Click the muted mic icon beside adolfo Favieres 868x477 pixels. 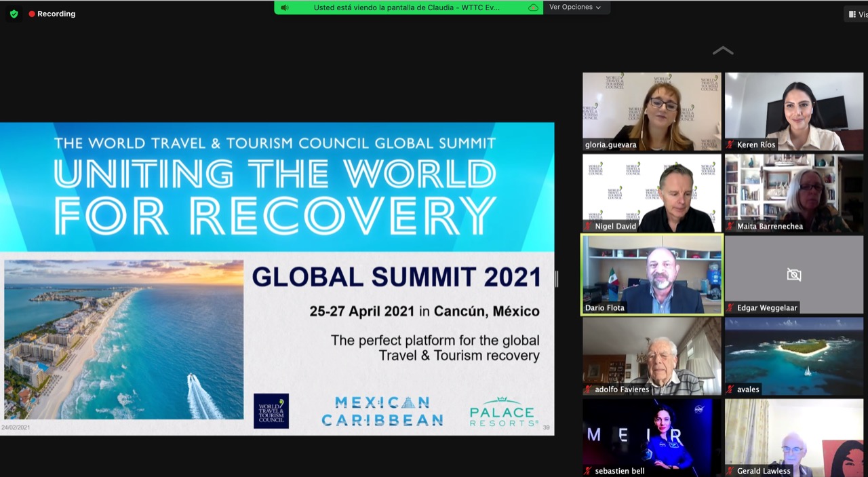coord(588,389)
